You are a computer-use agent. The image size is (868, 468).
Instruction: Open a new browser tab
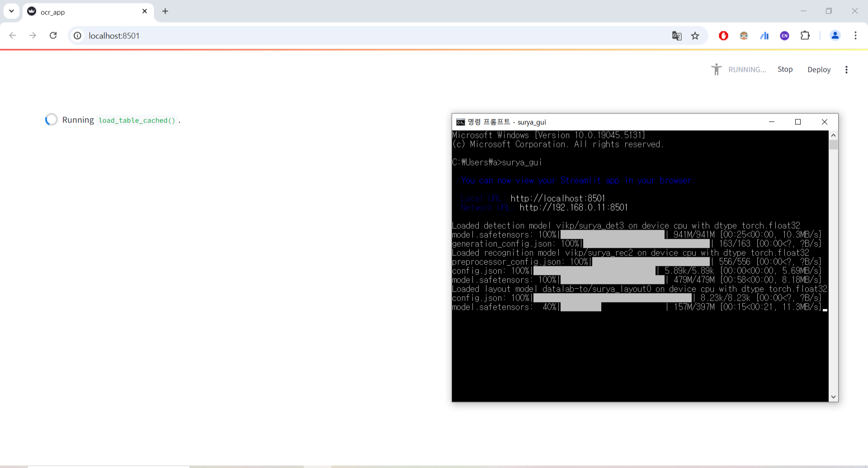[x=165, y=11]
